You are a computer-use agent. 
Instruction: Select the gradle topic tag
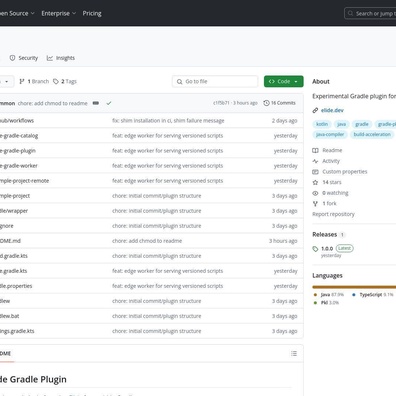tap(362, 124)
